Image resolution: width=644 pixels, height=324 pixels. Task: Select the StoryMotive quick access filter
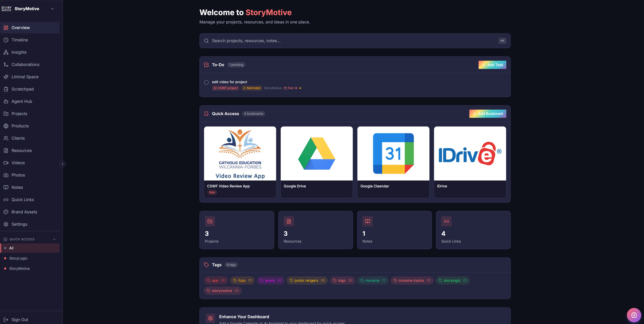19,268
